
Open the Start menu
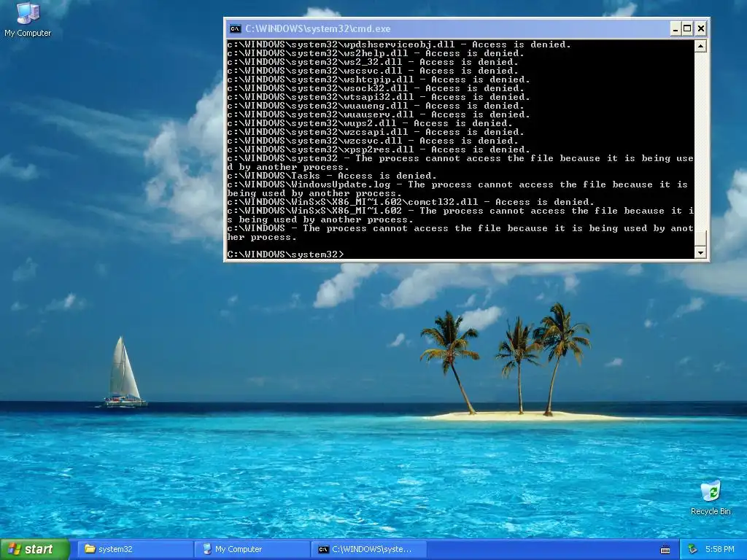(35, 549)
